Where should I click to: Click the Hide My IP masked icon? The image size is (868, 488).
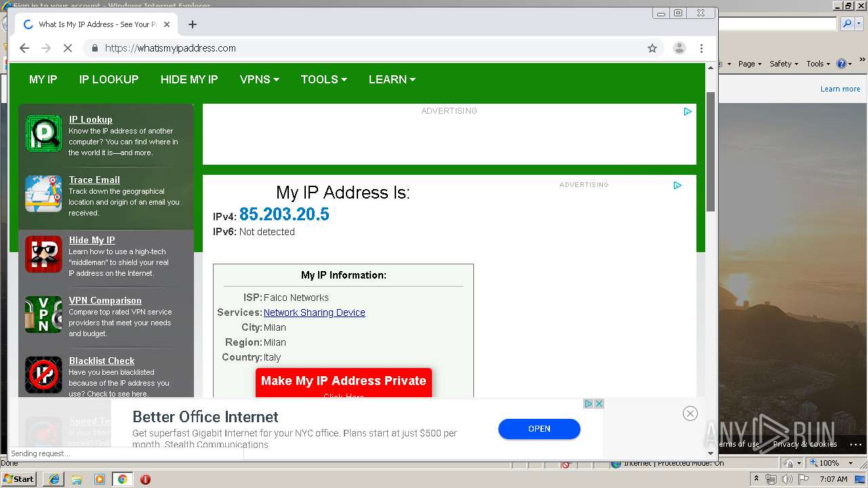43,253
